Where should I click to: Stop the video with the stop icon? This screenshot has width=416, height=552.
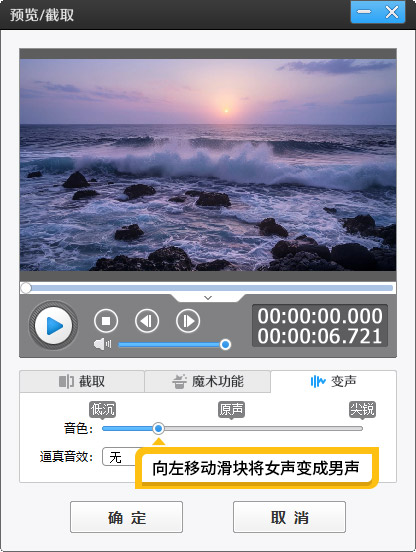[106, 321]
